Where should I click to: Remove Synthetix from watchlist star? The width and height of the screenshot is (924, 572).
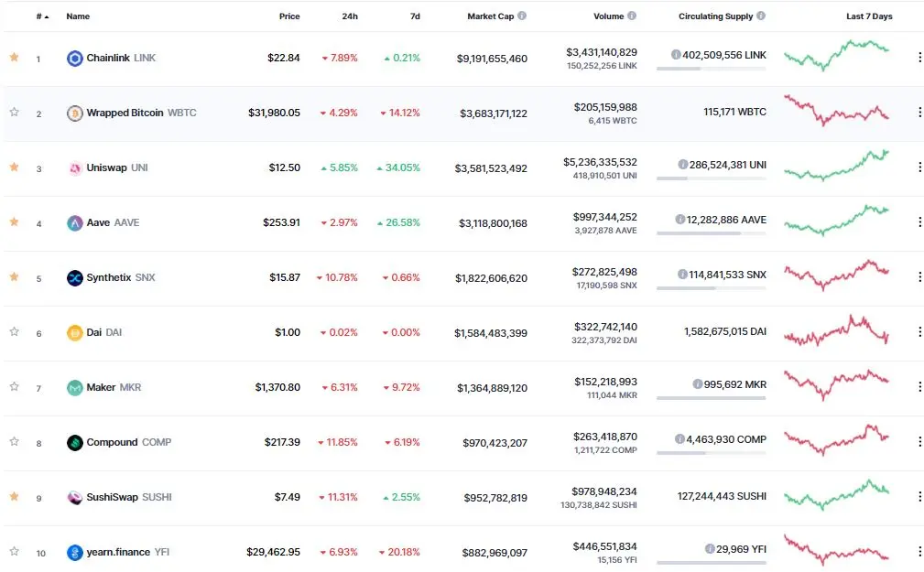point(14,276)
